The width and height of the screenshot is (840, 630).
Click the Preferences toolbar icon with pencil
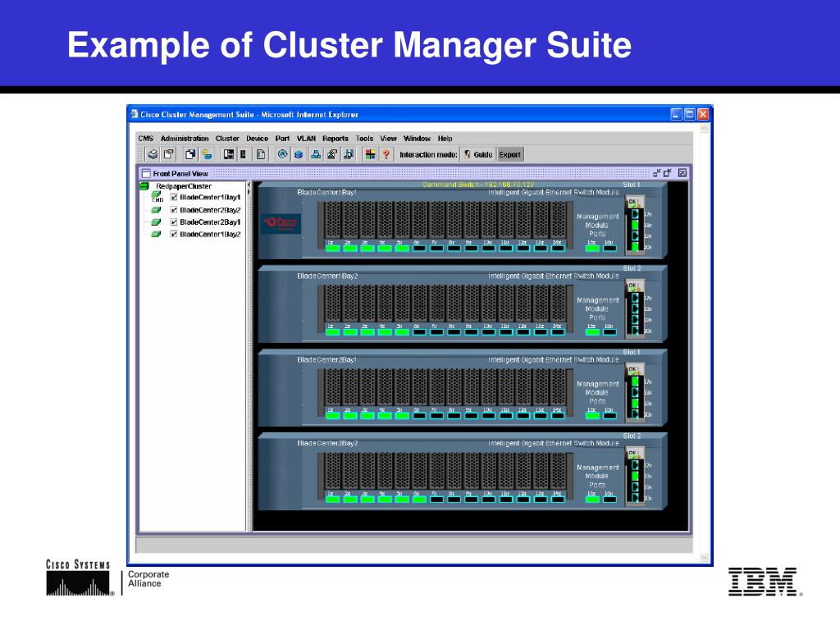(x=169, y=154)
